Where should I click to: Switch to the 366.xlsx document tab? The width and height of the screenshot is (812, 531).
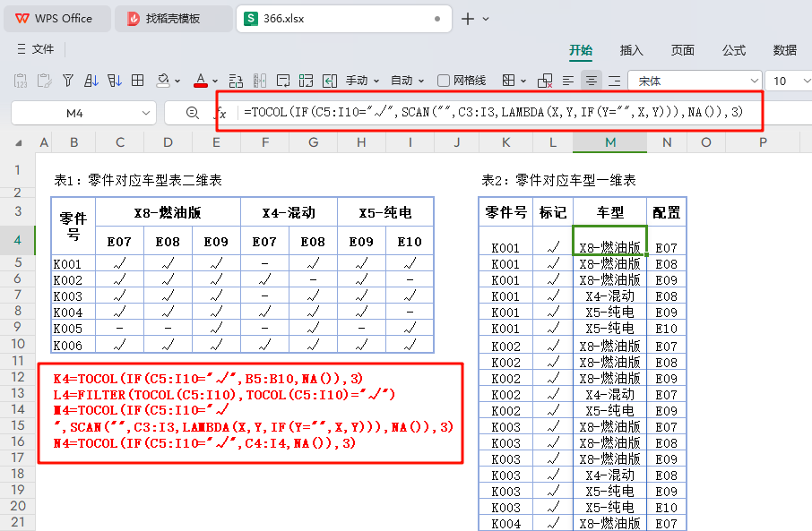[x=344, y=19]
